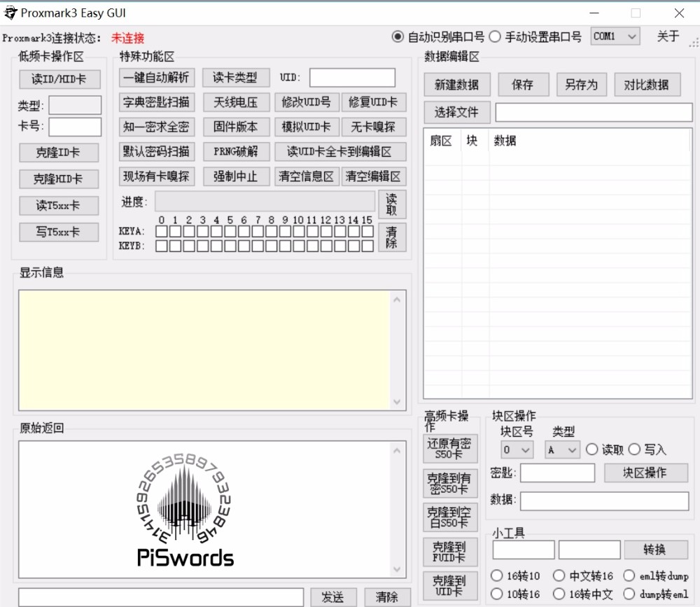Click the PiSwords logo image
This screenshot has height=607, width=700.
click(184, 510)
